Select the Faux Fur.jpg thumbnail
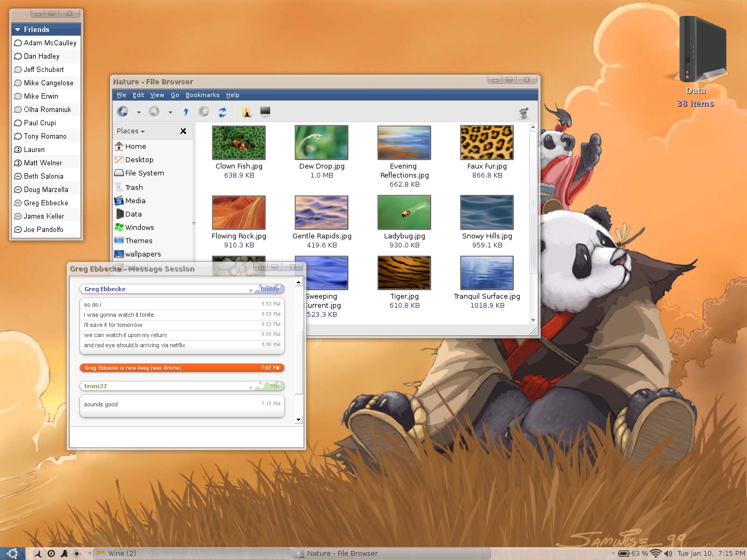 (487, 142)
